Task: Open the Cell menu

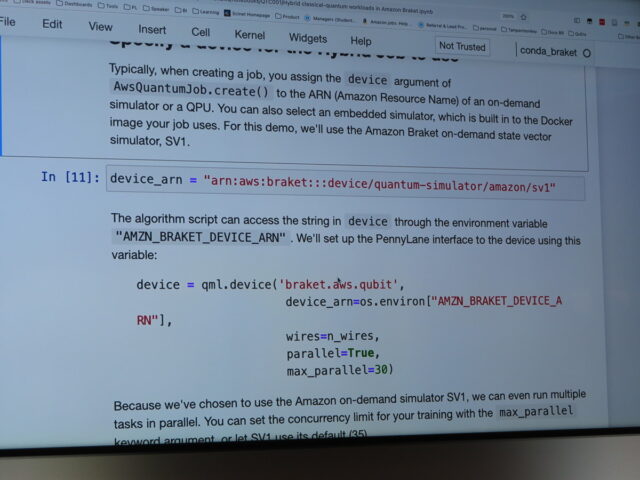Action: pyautogui.click(x=200, y=32)
